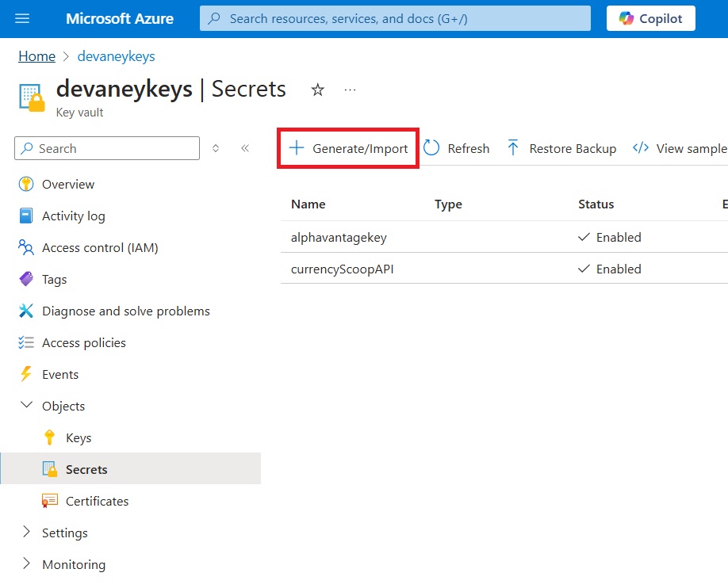Click the plus icon for Generate/Import
Image resolution: width=728 pixels, height=588 pixels.
(x=297, y=148)
